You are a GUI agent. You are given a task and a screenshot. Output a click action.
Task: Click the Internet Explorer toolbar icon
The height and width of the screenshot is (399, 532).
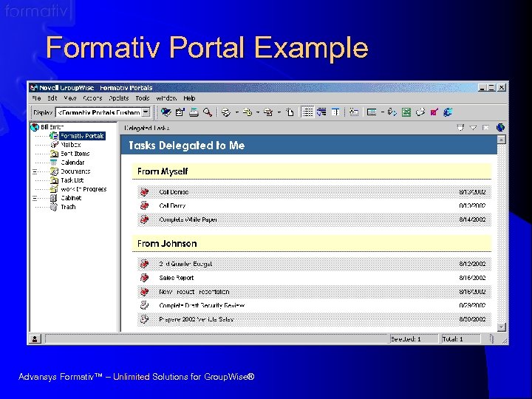(448, 112)
